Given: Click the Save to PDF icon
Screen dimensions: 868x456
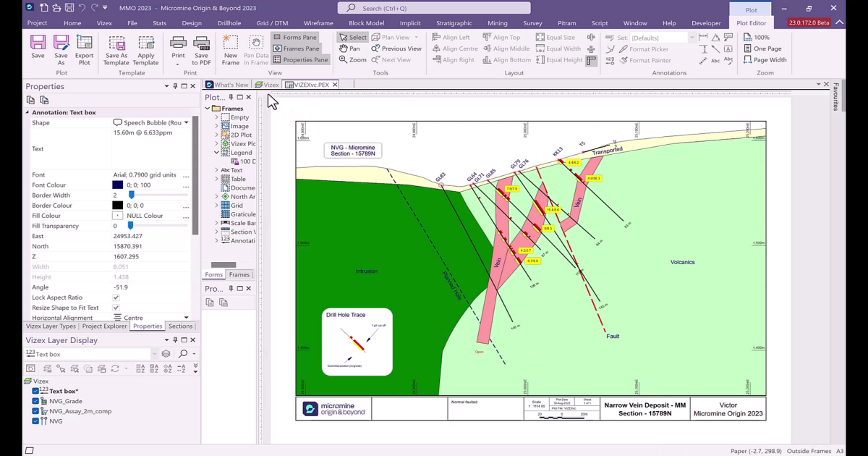Looking at the screenshot, I should coord(202,43).
